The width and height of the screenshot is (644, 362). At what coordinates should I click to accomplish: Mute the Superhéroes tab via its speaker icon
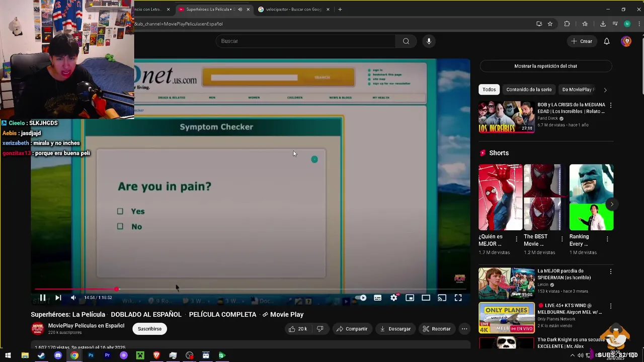click(x=240, y=9)
